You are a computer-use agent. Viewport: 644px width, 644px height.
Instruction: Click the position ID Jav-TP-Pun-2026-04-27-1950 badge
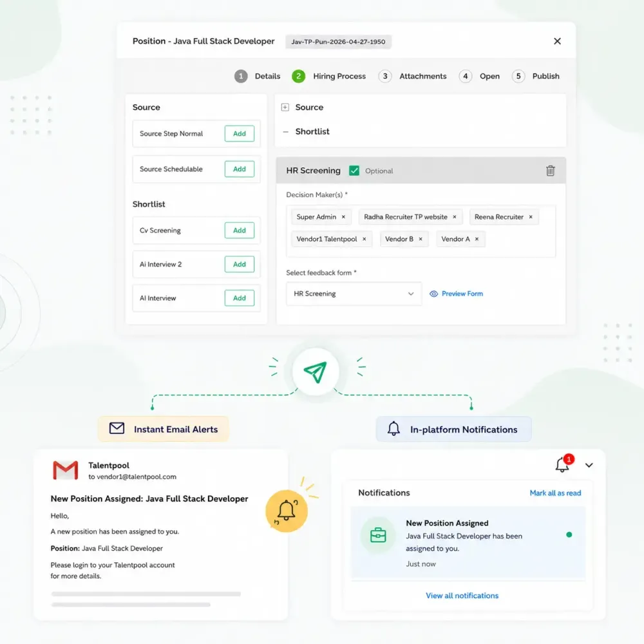(339, 41)
